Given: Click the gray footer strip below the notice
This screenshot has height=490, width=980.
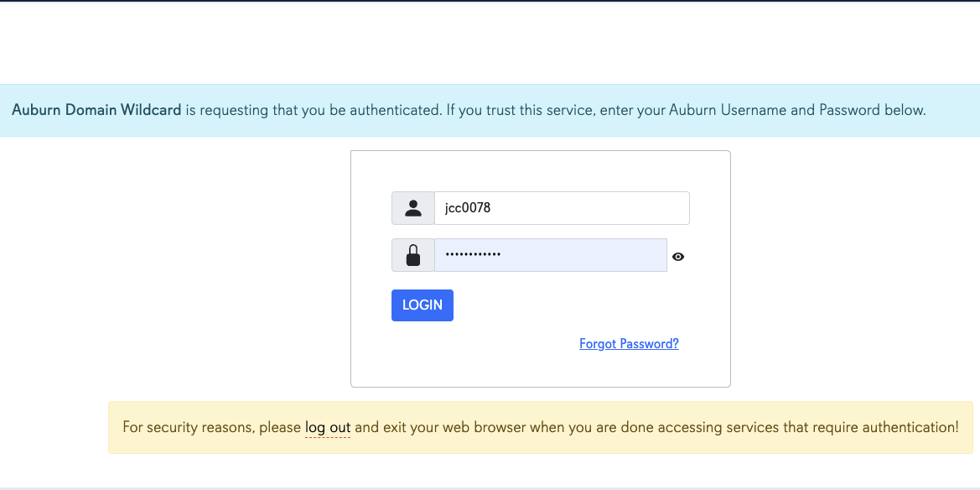Looking at the screenshot, I should (x=490, y=488).
